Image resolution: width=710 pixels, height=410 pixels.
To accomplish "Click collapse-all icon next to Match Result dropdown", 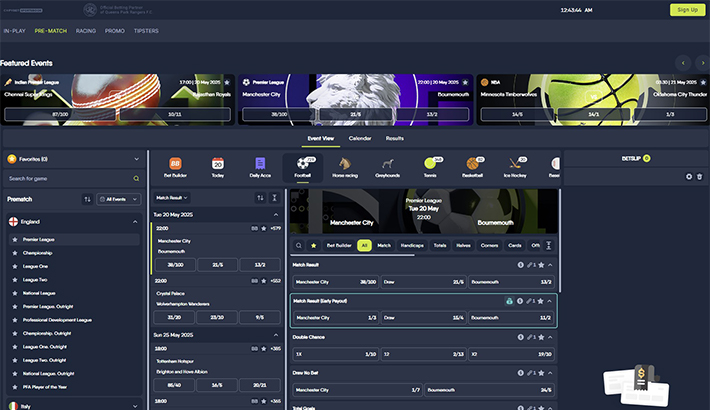I will click(x=274, y=198).
